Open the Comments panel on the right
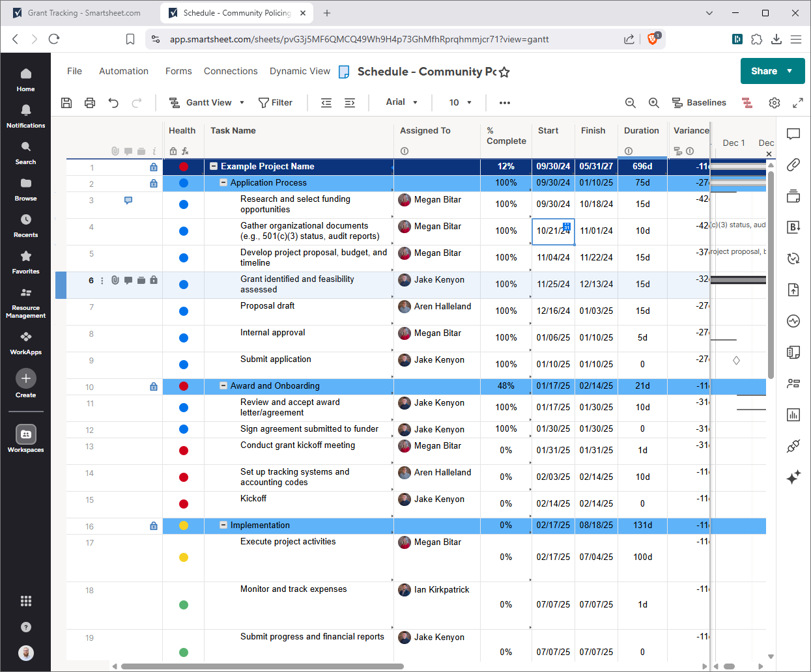Screen dimensions: 811x672 [x=793, y=134]
